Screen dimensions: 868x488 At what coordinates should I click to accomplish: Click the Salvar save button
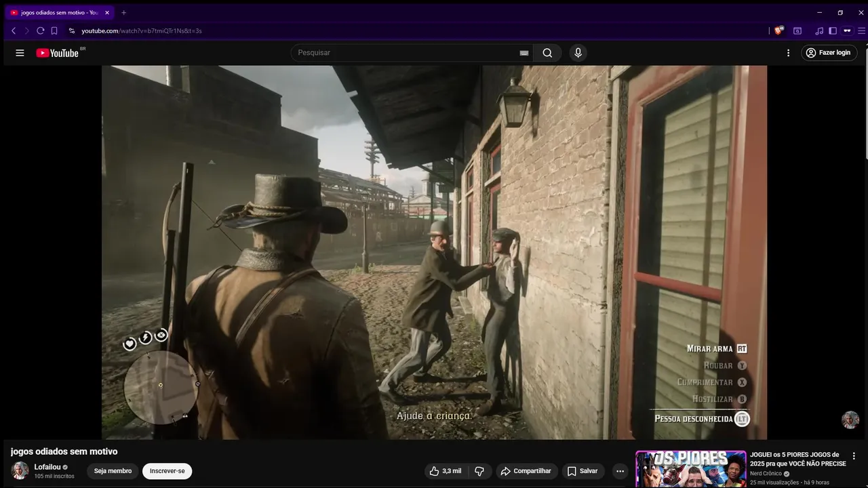pyautogui.click(x=583, y=471)
